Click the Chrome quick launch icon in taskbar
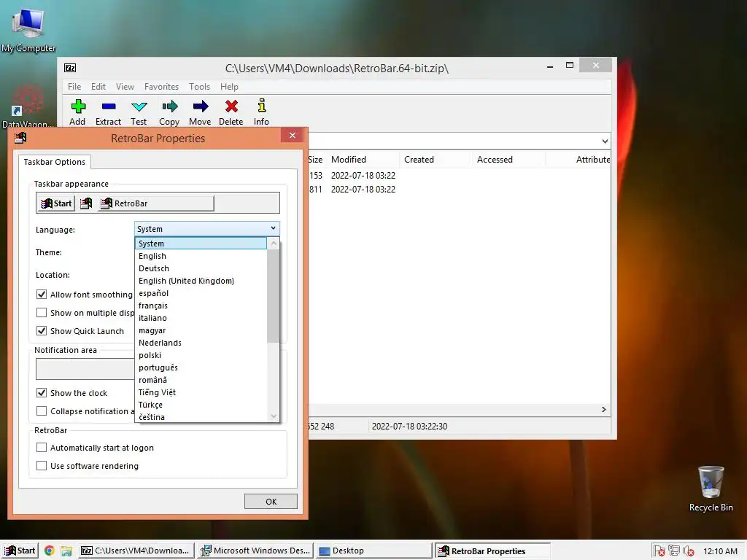 pos(49,551)
